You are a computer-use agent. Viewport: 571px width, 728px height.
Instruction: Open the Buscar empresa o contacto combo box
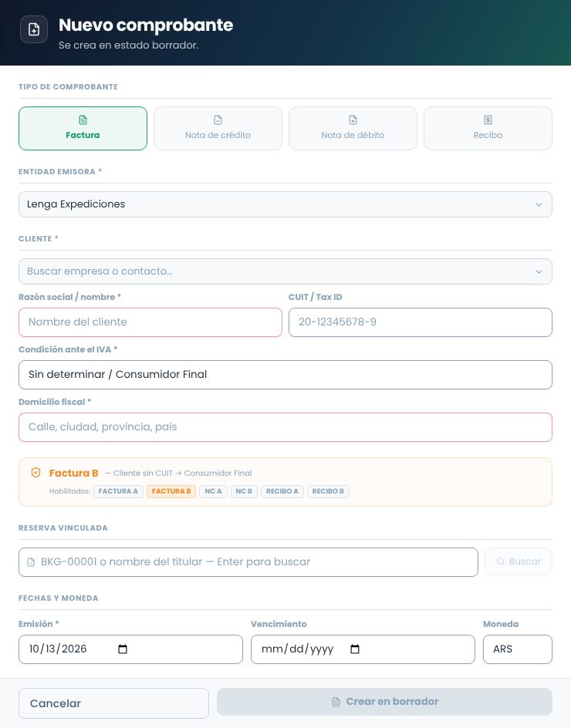pos(285,271)
